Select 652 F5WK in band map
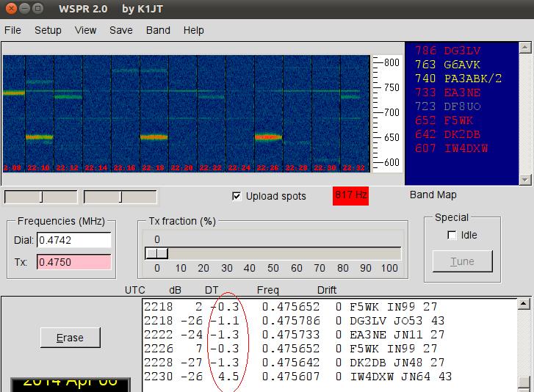The height and width of the screenshot is (392, 534). click(x=444, y=120)
